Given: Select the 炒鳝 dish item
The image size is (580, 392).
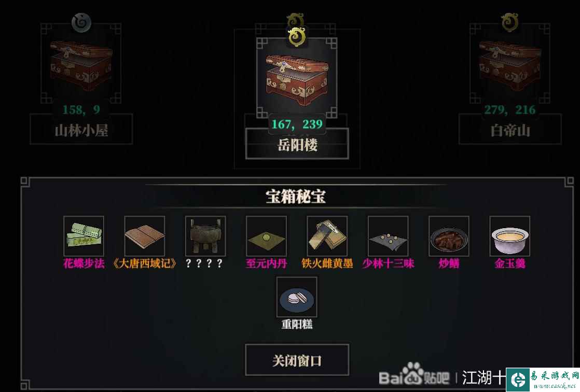Looking at the screenshot, I should pos(449,236).
